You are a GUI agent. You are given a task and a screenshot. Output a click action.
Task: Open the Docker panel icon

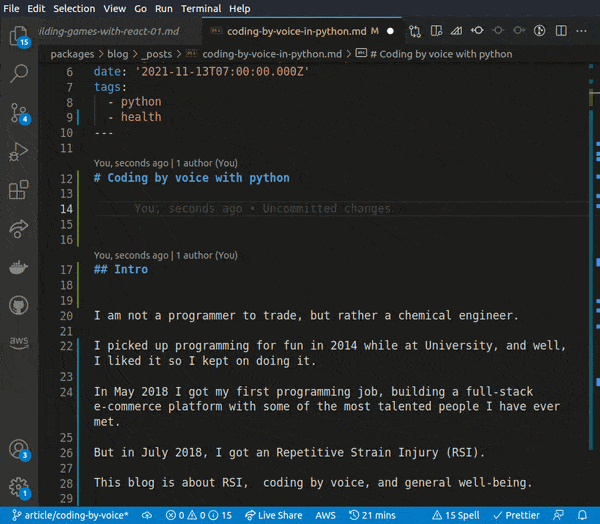tap(18, 267)
